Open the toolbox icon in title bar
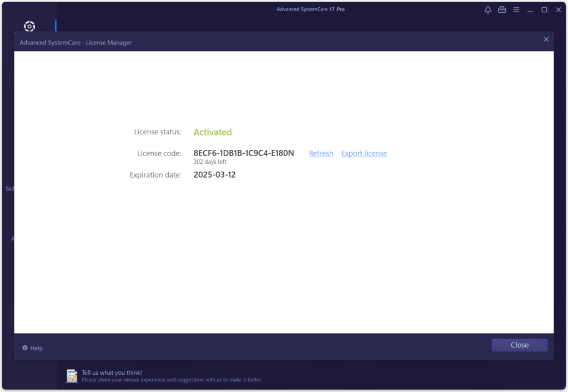This screenshot has width=568, height=392. click(502, 9)
